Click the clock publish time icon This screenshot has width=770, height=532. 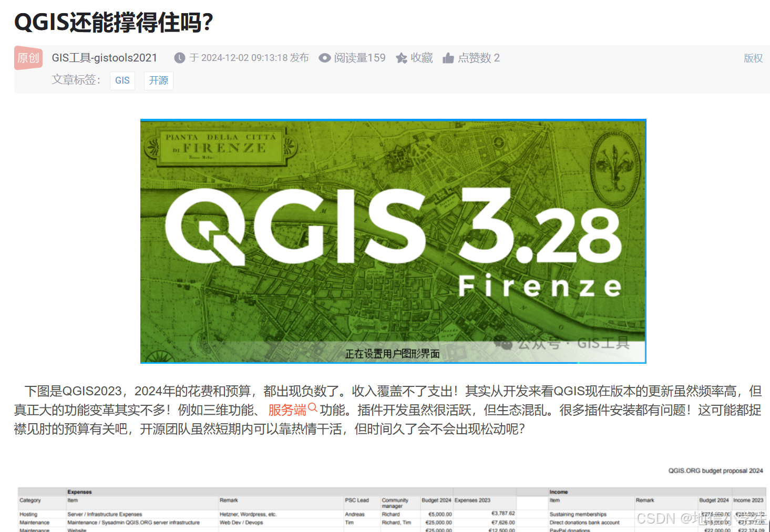tap(180, 58)
